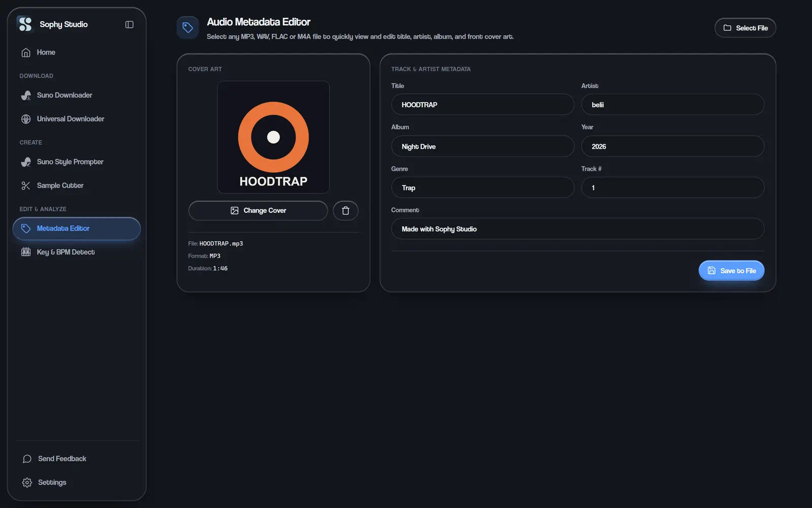
Task: Click the Sample Cutter scissors icon
Action: 26,185
